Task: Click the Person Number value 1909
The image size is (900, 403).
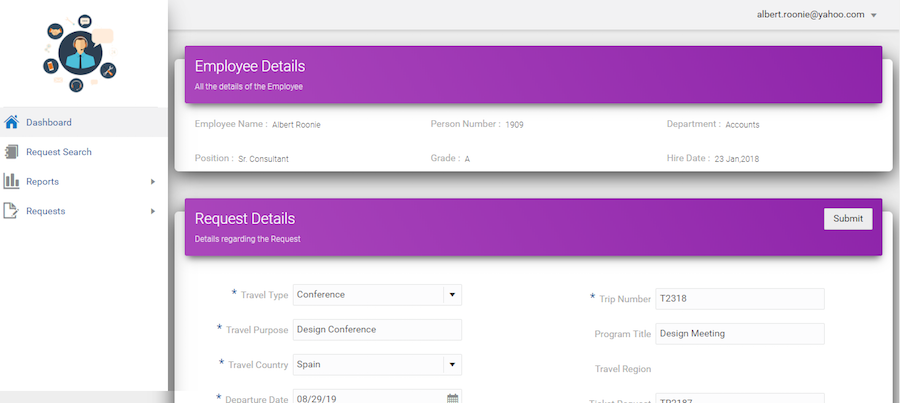Action: (514, 125)
